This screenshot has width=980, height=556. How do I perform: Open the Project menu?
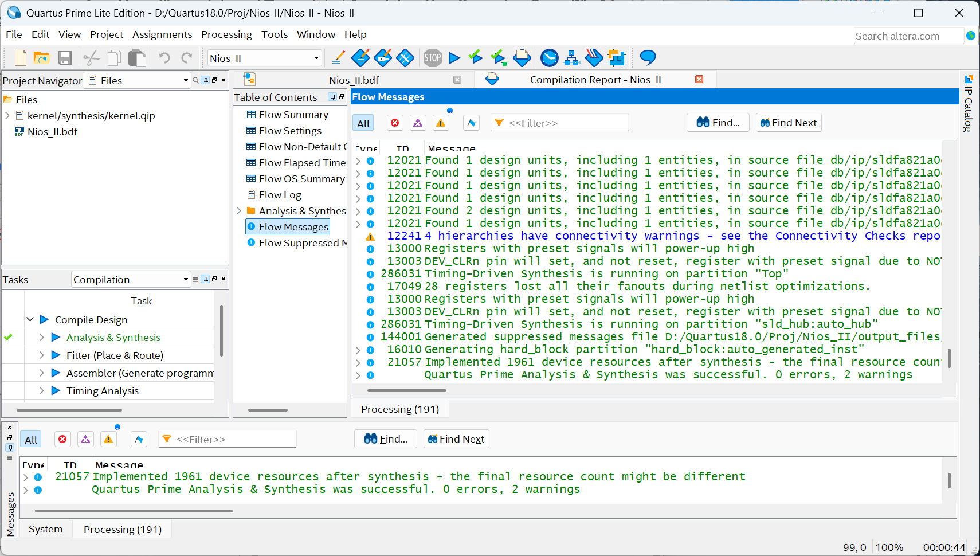(107, 34)
